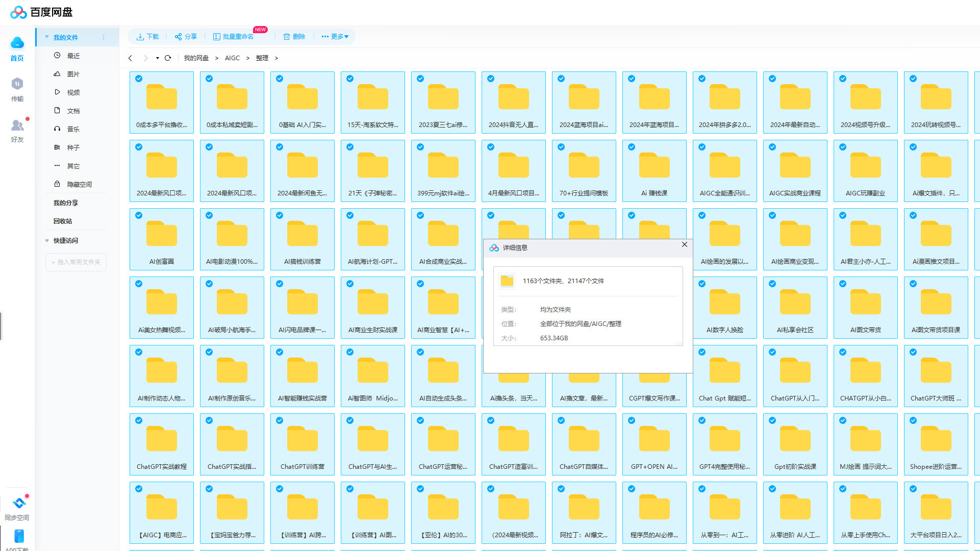This screenshot has width=980, height=551.
Task: Open 回收站 in the sidebar
Action: pyautogui.click(x=63, y=221)
